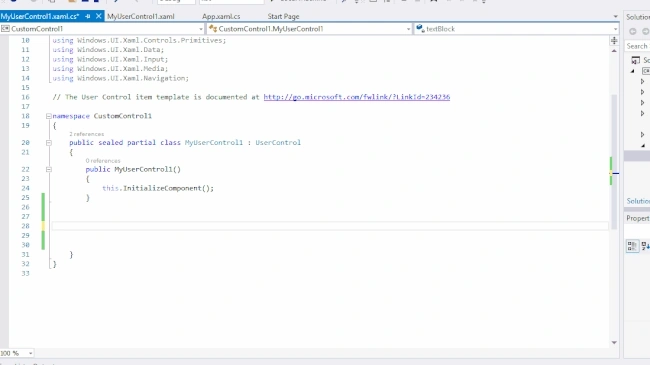Pin the MyUserControl1.xaml.cs tab
The height and width of the screenshot is (365, 650).
(x=88, y=16)
